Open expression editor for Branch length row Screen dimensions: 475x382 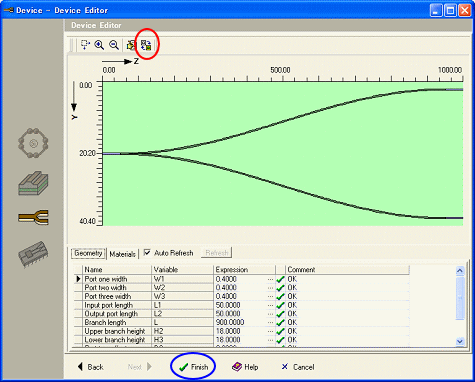pyautogui.click(x=270, y=322)
